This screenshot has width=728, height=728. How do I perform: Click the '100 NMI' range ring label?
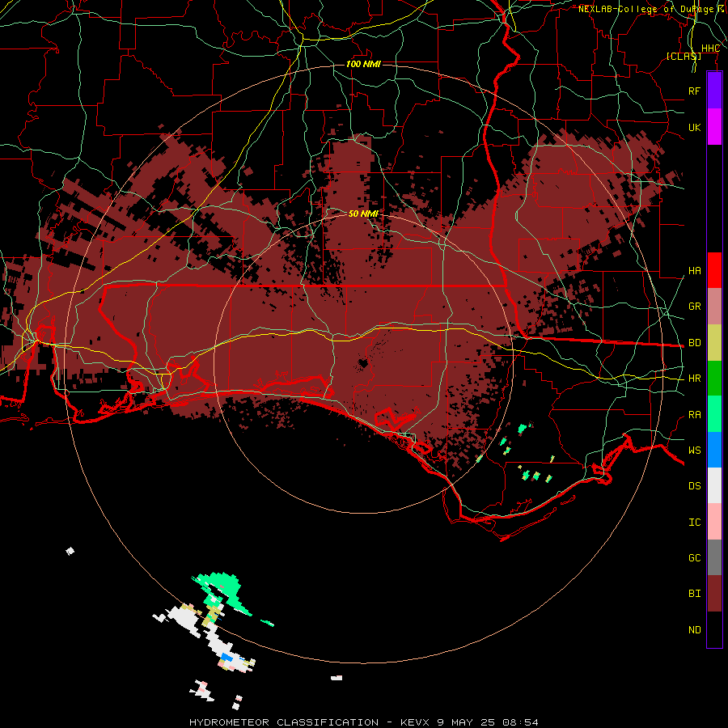[x=363, y=64]
